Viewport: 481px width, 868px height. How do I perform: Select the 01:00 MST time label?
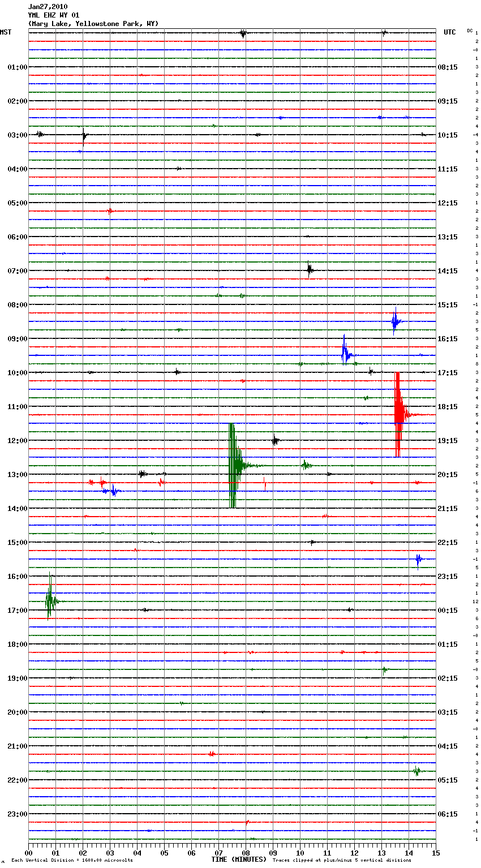pos(17,67)
